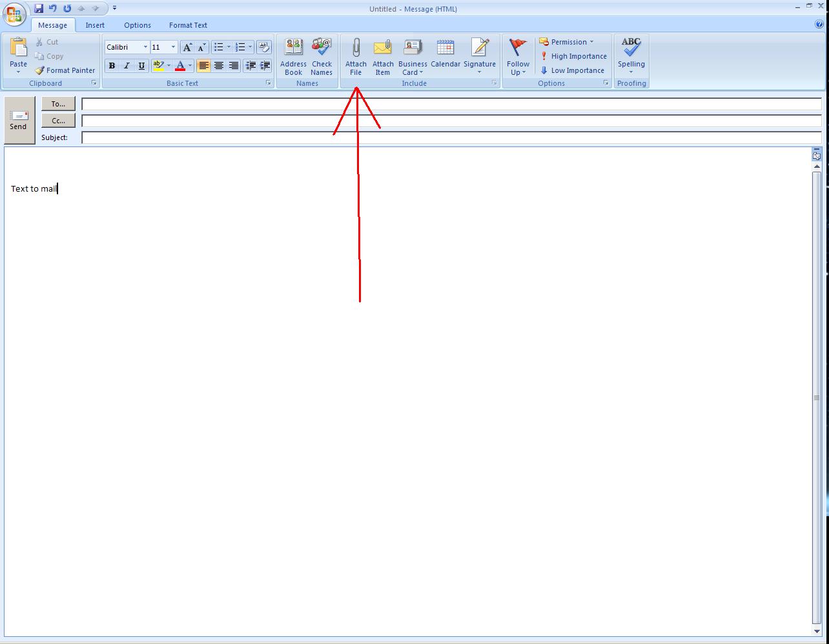Apply red font color

pyautogui.click(x=180, y=66)
